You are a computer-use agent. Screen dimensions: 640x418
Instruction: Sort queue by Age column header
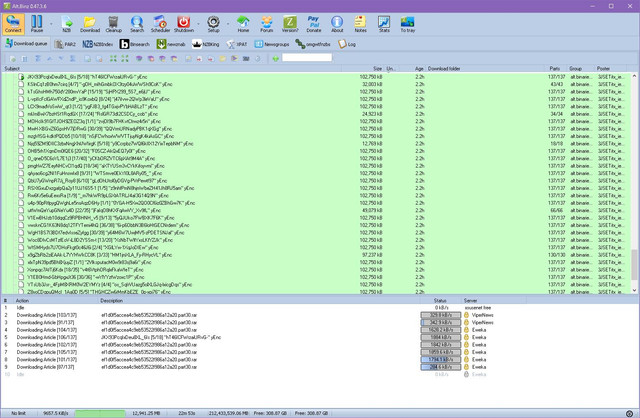pos(413,69)
